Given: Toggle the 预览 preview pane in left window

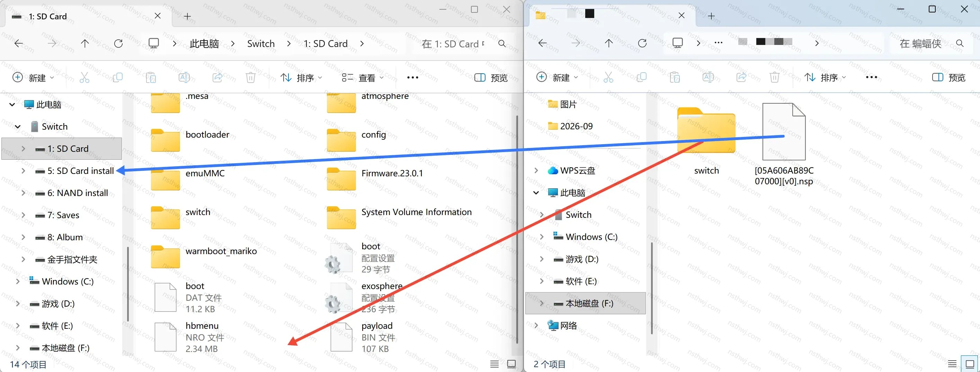Looking at the screenshot, I should point(491,78).
